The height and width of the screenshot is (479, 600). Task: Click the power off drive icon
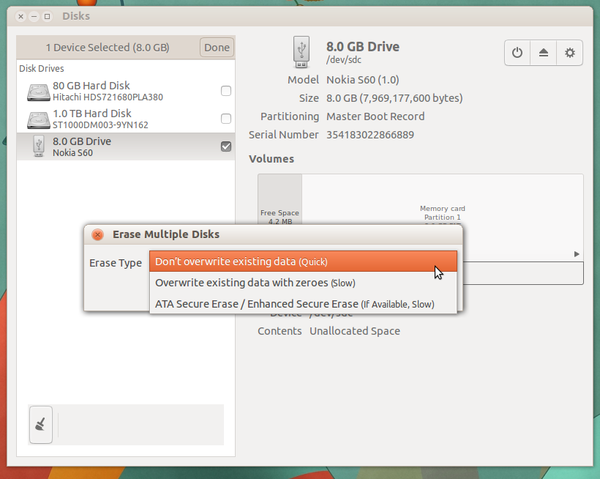(x=517, y=53)
